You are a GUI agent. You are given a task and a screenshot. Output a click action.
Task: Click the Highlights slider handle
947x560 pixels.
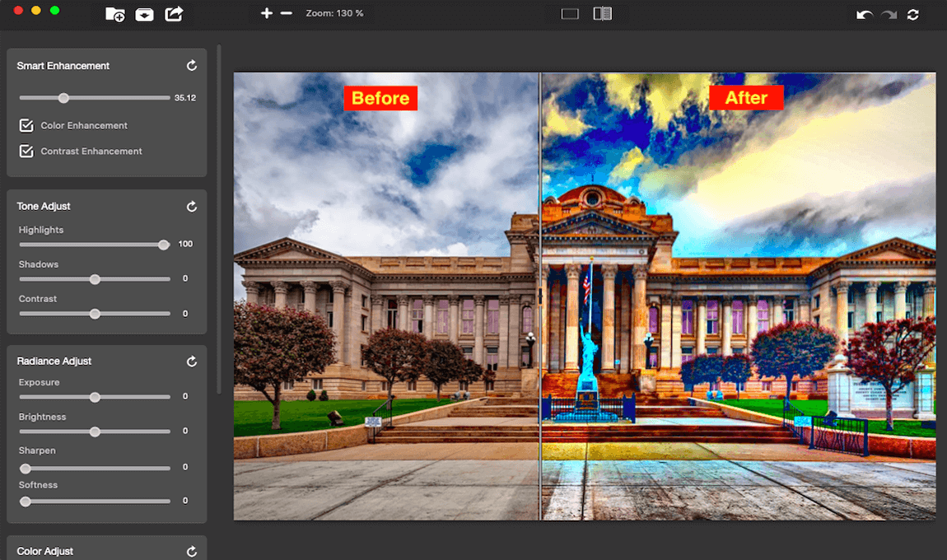tap(164, 245)
